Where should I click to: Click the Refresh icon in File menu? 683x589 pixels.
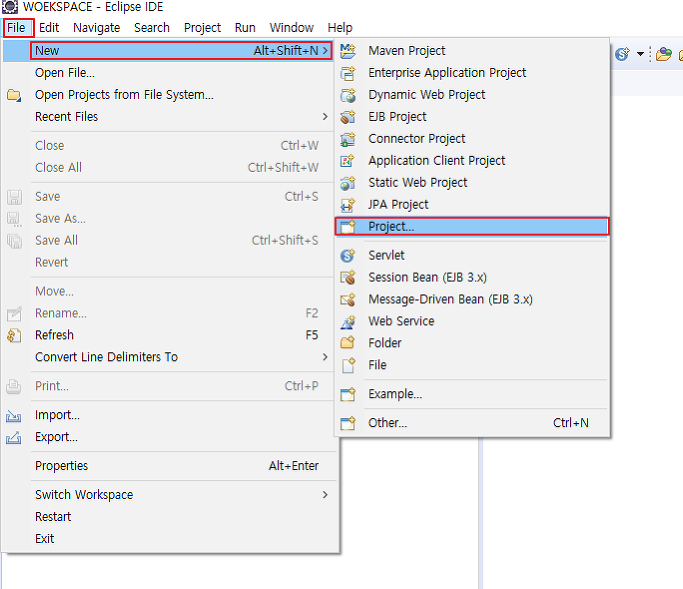[14, 335]
